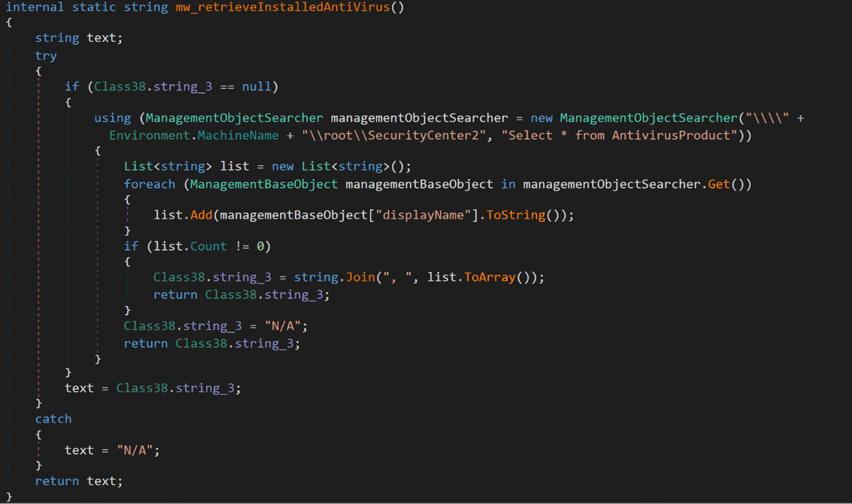
Task: Click the final "return text" statement
Action: (x=78, y=481)
